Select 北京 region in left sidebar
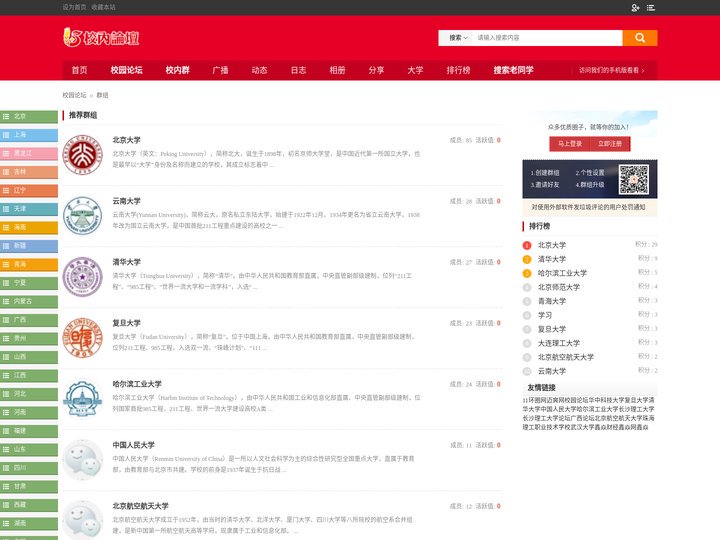720x540 pixels. click(29, 117)
